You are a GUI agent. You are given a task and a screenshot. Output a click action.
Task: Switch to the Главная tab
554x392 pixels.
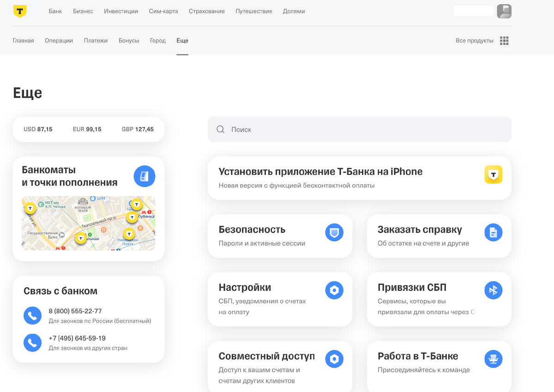point(24,41)
